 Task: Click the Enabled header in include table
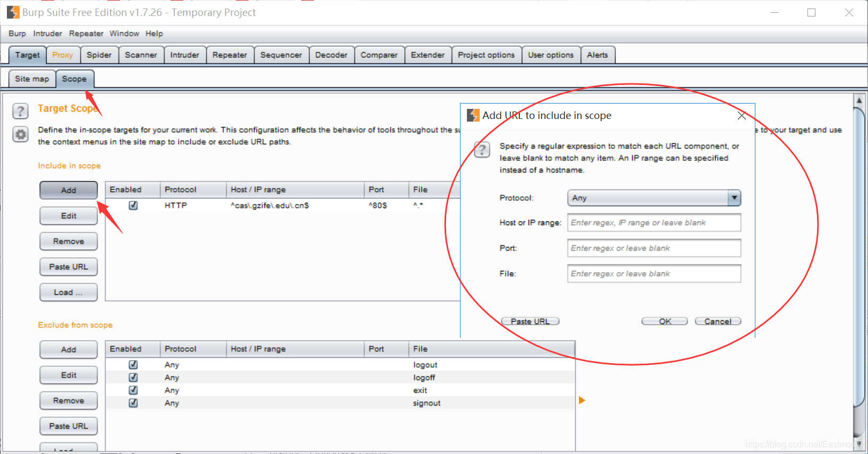(x=133, y=190)
